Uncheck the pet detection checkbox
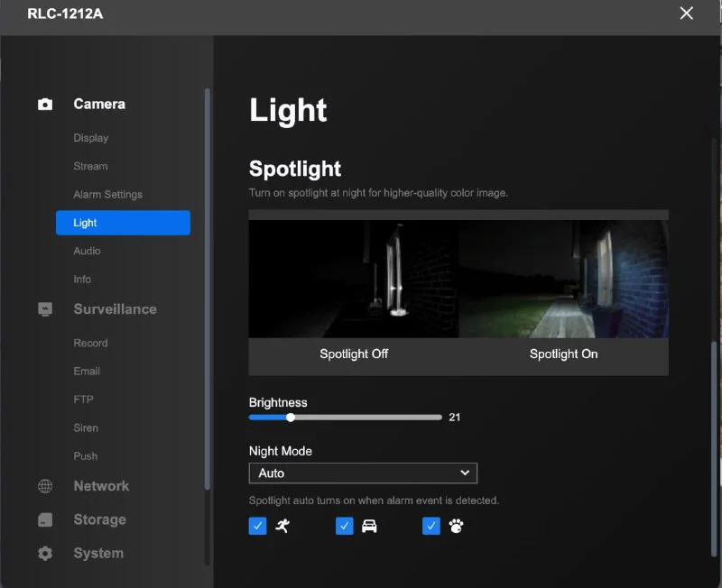Viewport: 722px width, 588px height. pyautogui.click(x=431, y=526)
